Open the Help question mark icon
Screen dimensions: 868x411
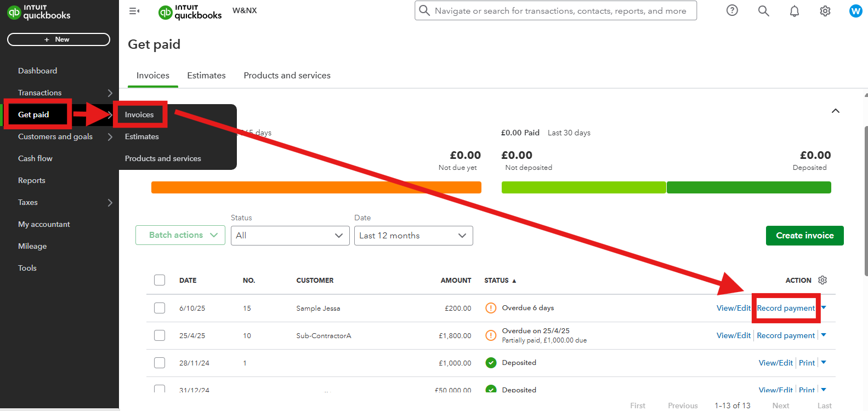(x=732, y=10)
